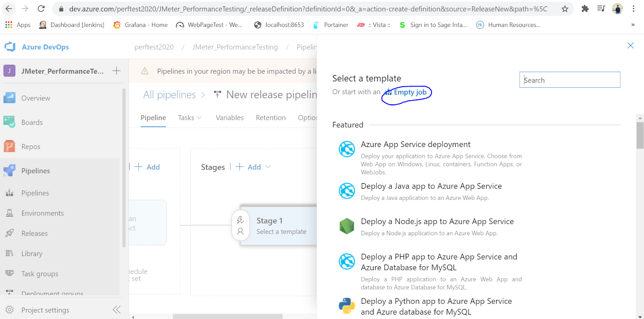Reload the page with refresh icon
The width and height of the screenshot is (644, 319).
click(41, 8)
